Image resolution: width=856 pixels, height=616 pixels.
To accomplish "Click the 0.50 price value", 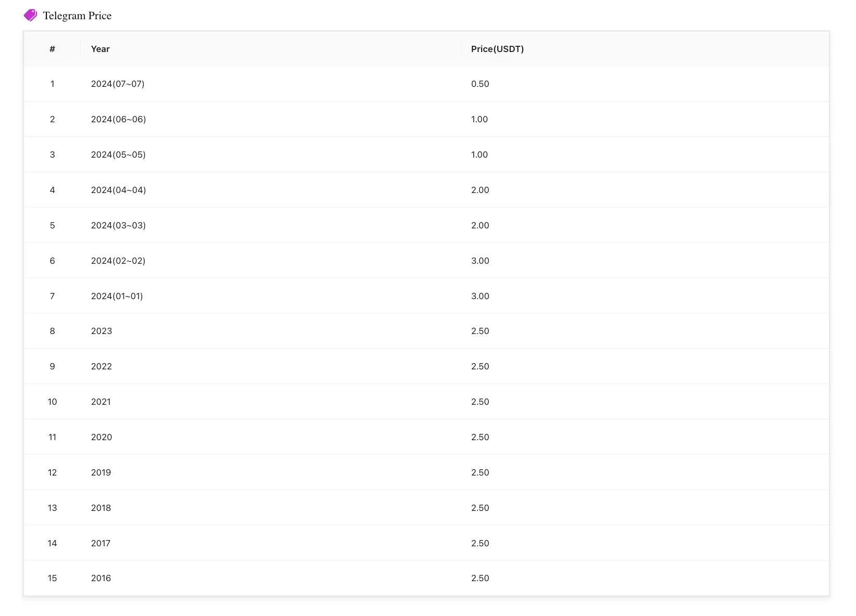I will (480, 84).
